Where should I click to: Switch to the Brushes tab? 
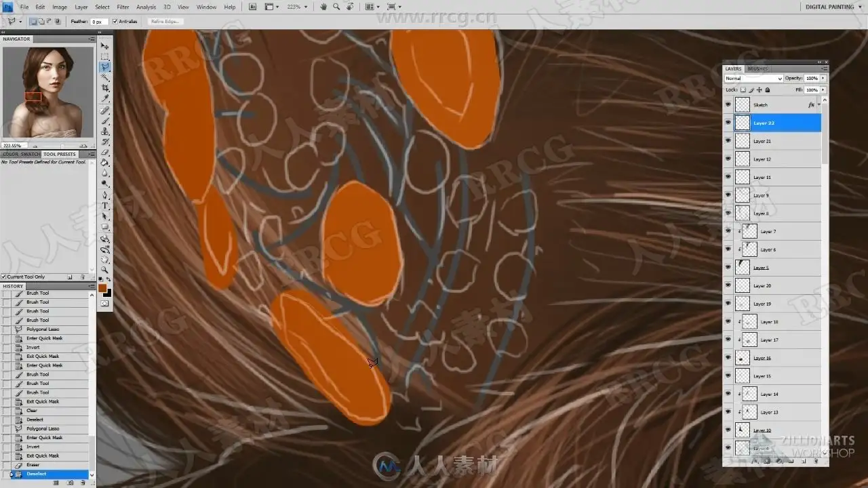point(757,68)
